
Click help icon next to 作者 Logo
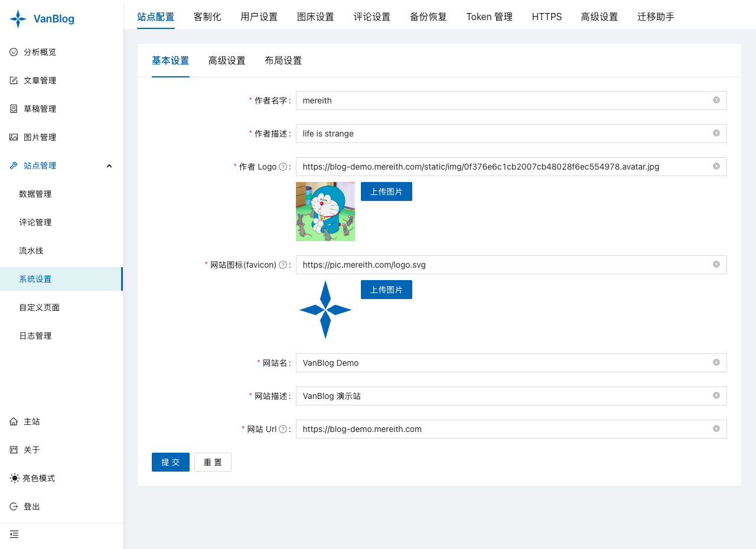tap(283, 167)
